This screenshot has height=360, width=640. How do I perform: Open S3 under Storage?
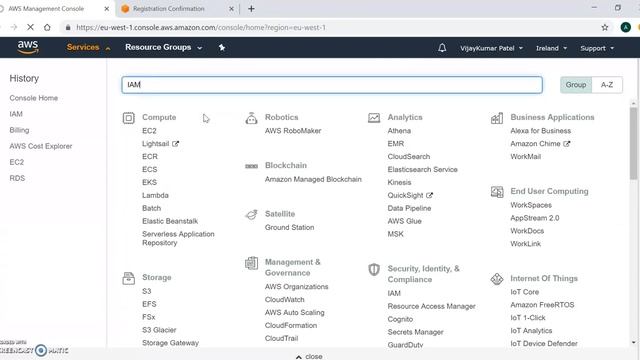coord(147,291)
